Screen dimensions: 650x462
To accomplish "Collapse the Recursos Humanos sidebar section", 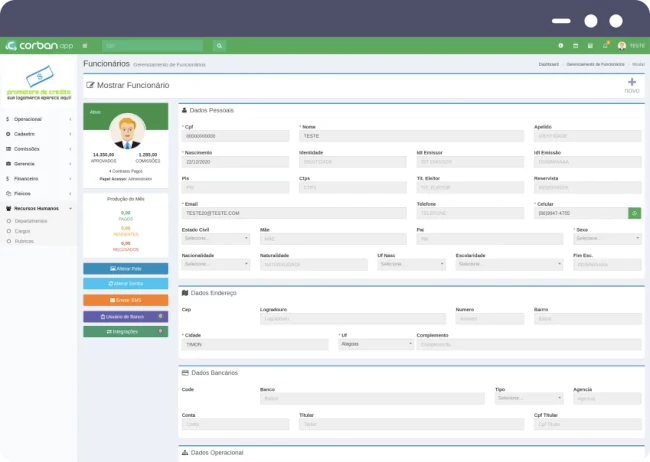I will [38, 208].
